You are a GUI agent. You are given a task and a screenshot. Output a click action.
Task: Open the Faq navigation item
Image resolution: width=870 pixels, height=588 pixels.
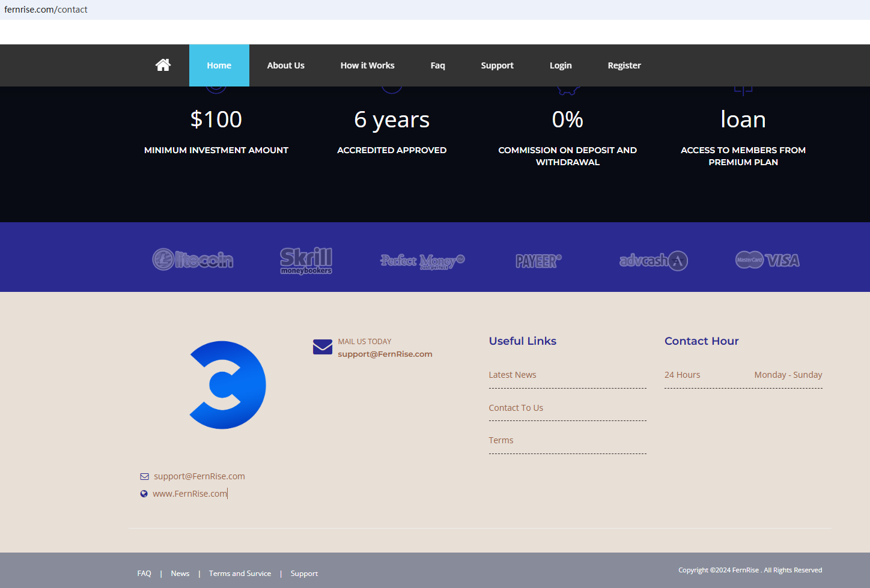point(437,65)
